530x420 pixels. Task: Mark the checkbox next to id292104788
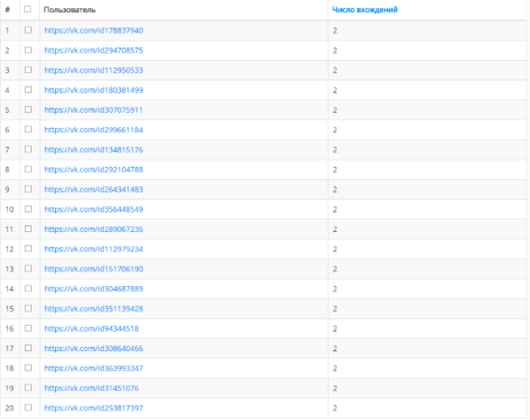point(28,169)
